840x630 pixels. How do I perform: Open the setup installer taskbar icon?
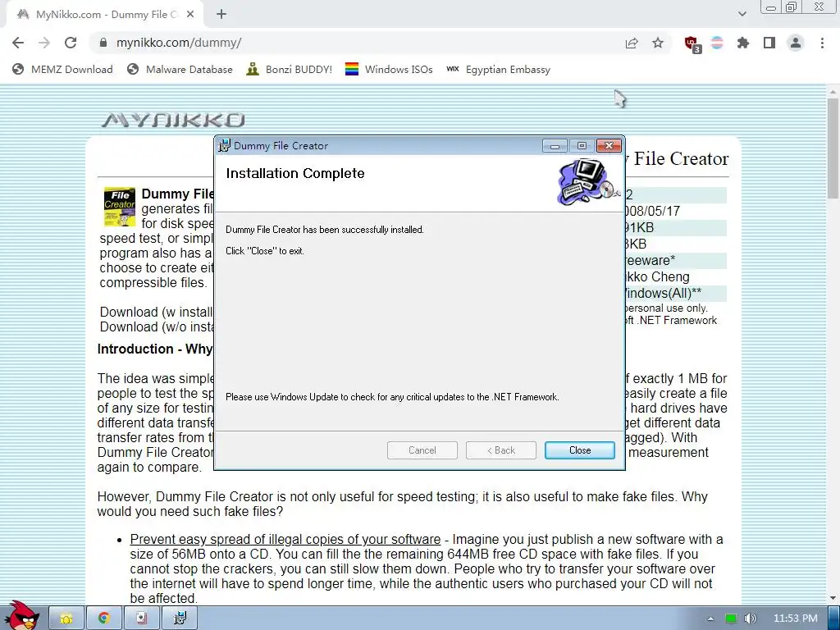pos(141,619)
